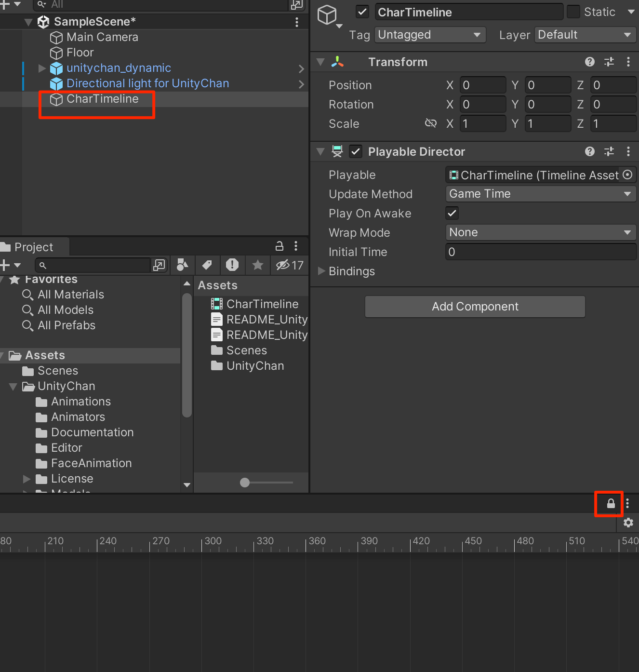Open the Timeline settings gear icon

point(628,523)
